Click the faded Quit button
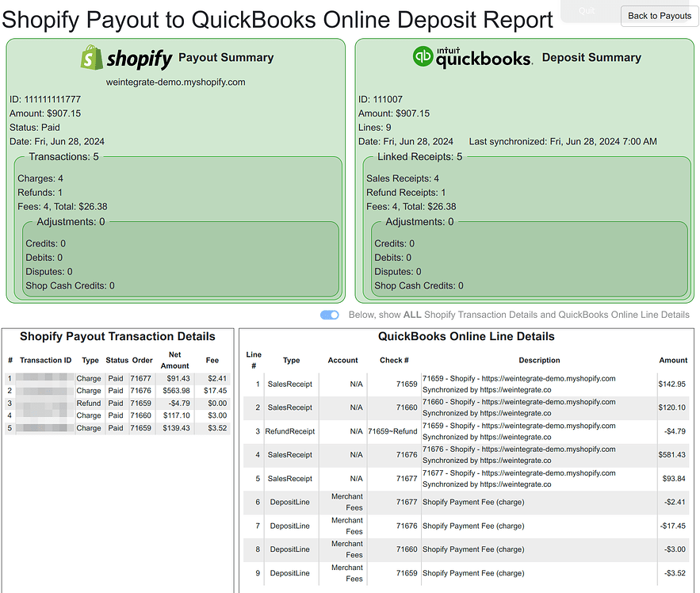700x593 pixels. pyautogui.click(x=587, y=11)
